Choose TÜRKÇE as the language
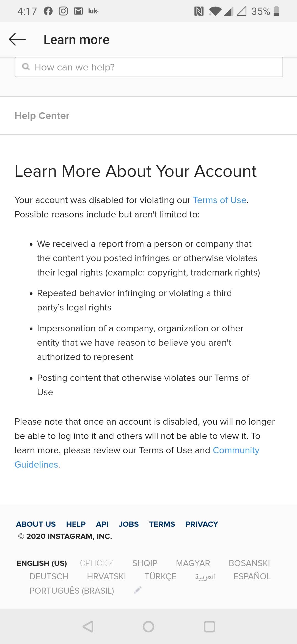 [x=160, y=576]
